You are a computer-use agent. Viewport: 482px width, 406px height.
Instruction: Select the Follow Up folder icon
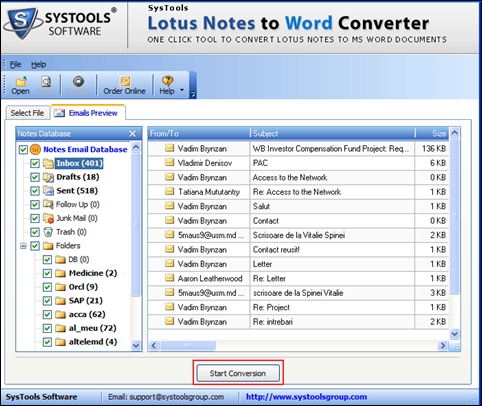pos(48,204)
